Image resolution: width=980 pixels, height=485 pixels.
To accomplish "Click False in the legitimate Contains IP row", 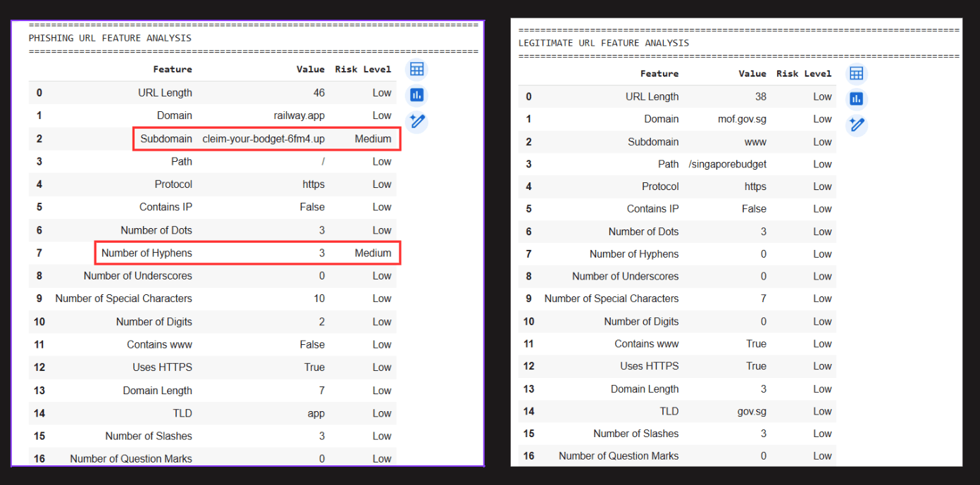I will [754, 208].
